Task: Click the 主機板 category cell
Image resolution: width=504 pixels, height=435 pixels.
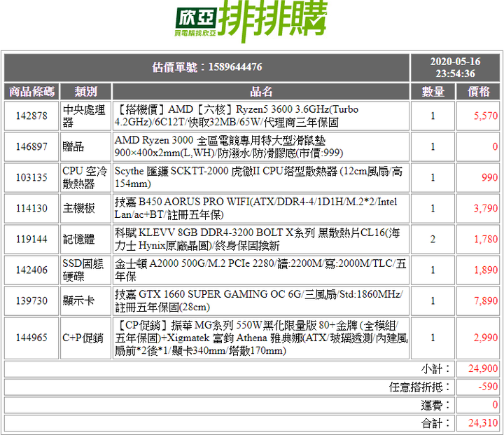Action: pos(86,209)
